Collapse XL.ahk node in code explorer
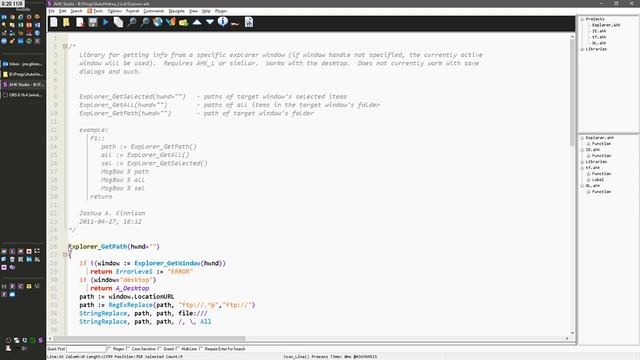The image size is (640, 360). [x=582, y=186]
